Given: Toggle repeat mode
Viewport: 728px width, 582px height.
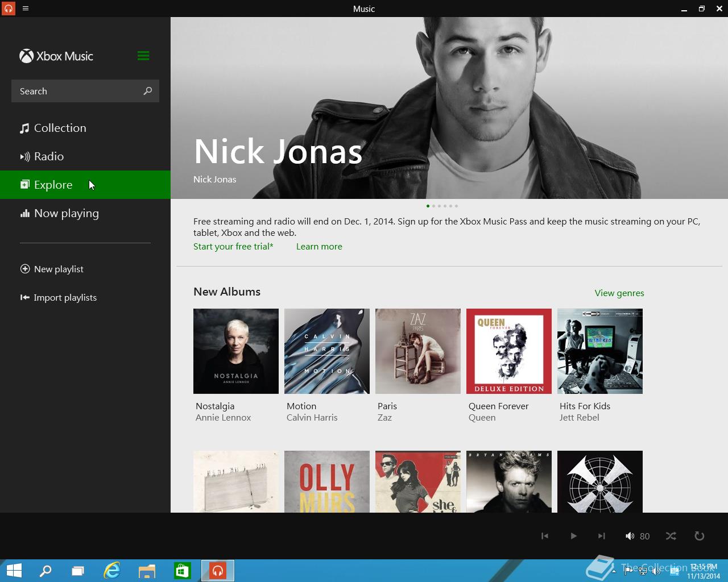Looking at the screenshot, I should tap(700, 536).
